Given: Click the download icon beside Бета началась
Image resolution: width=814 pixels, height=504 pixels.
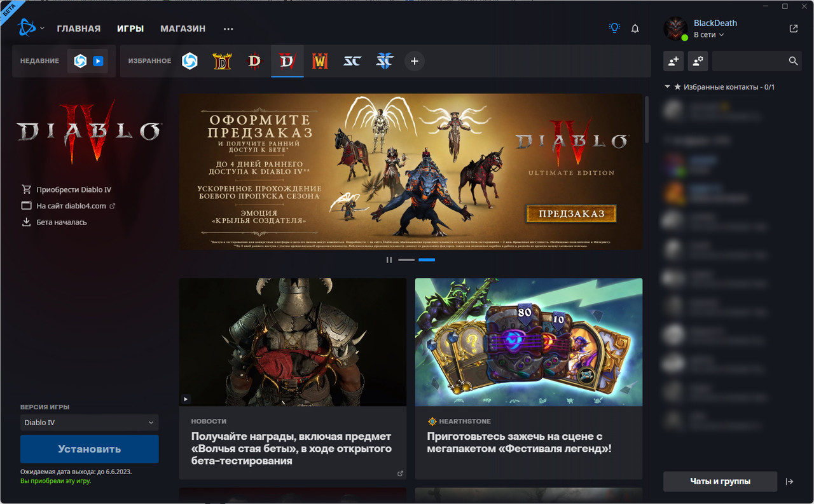Looking at the screenshot, I should click(26, 222).
